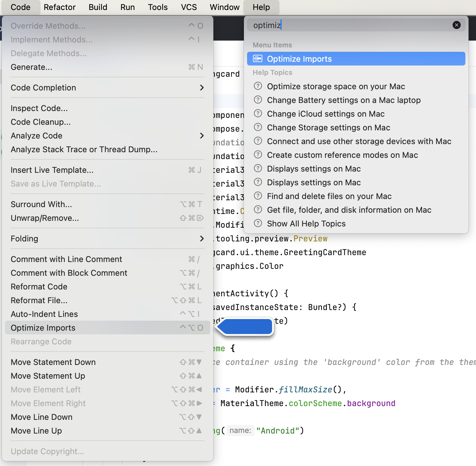Select Comment with Line Comment
Image resolution: width=476 pixels, height=466 pixels.
pos(66,259)
